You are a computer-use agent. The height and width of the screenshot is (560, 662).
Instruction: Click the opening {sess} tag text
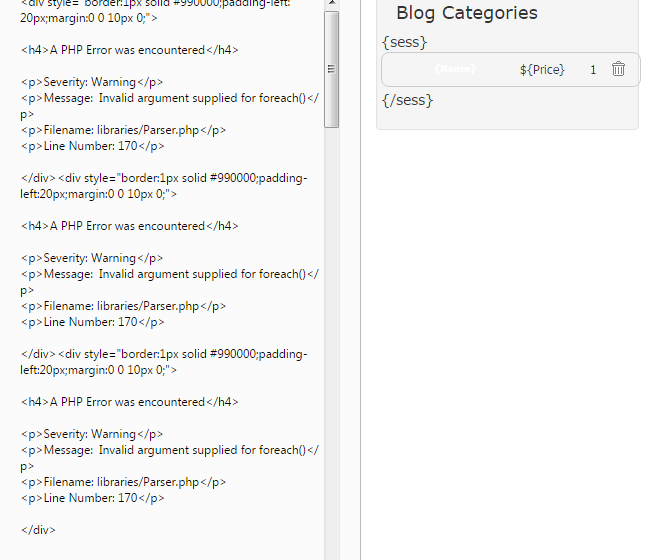[x=404, y=42]
